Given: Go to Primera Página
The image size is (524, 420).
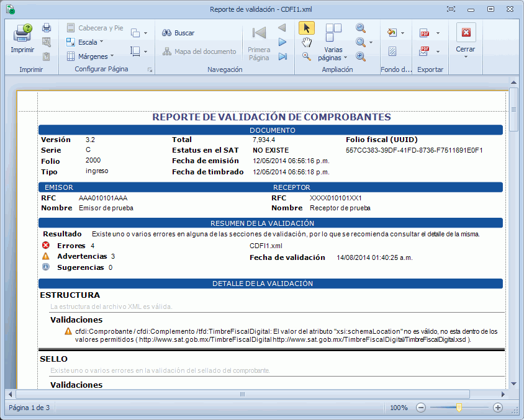Looking at the screenshot, I should pos(259,43).
